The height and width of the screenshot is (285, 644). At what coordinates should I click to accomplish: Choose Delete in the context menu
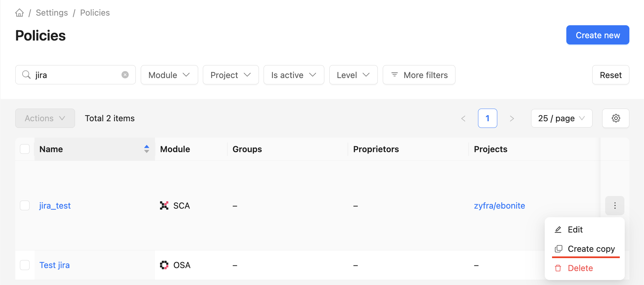tap(585, 268)
